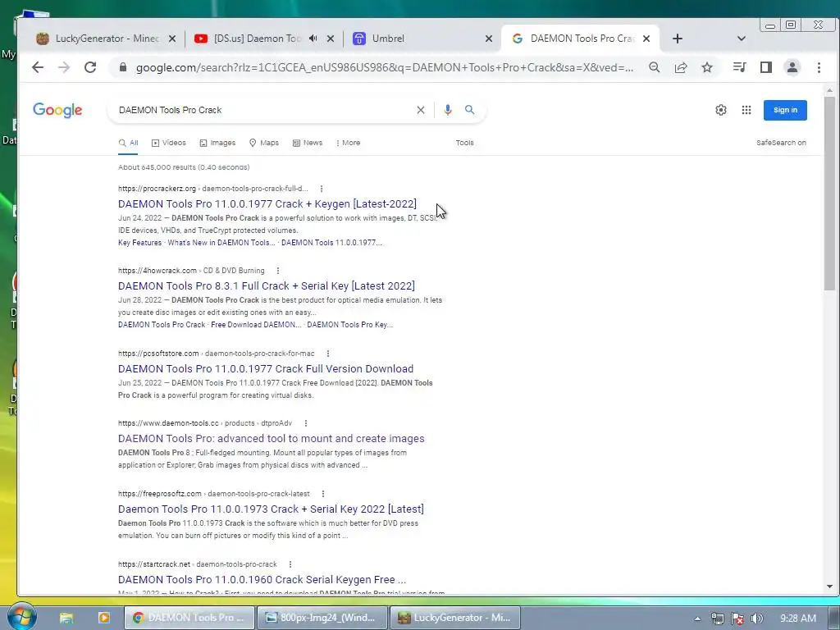Screen dimensions: 840x630
Task: Click the page vertical scrollbar thumb
Action: [829, 194]
